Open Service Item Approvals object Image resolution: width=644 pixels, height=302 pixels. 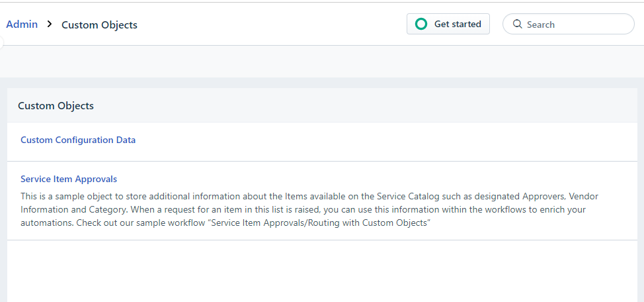point(69,179)
